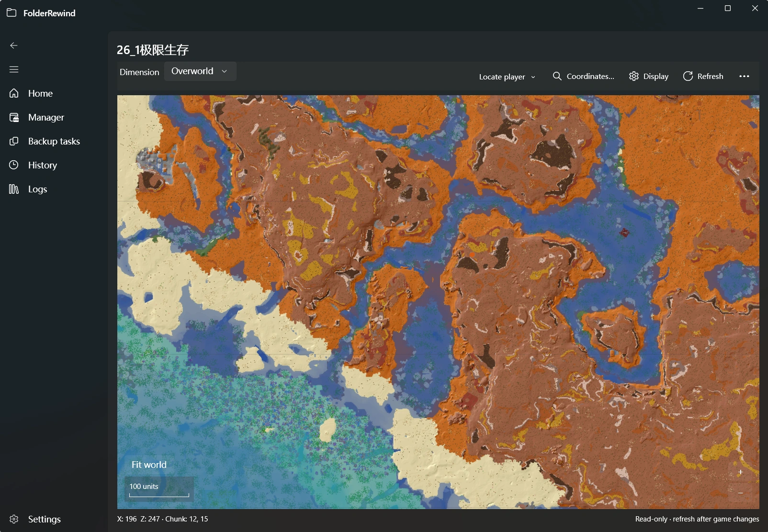This screenshot has width=768, height=532.
Task: Click the Coordinates magnifier icon
Action: pyautogui.click(x=557, y=76)
